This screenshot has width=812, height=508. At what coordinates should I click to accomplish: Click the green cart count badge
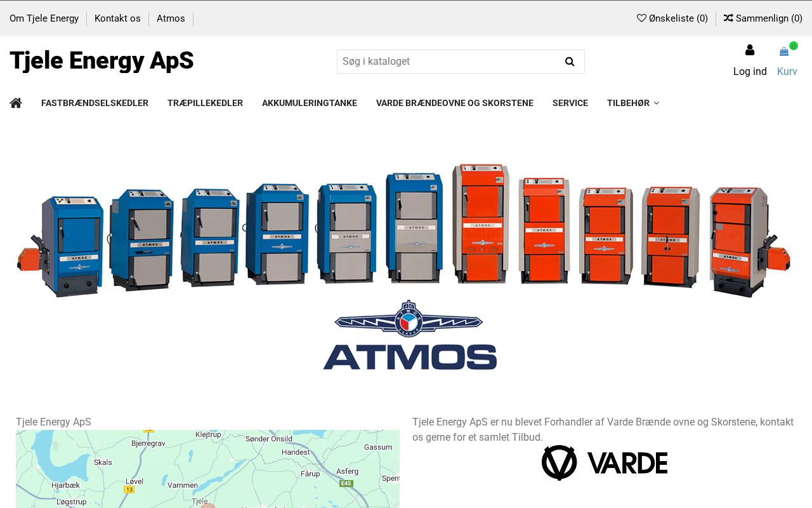(x=794, y=46)
